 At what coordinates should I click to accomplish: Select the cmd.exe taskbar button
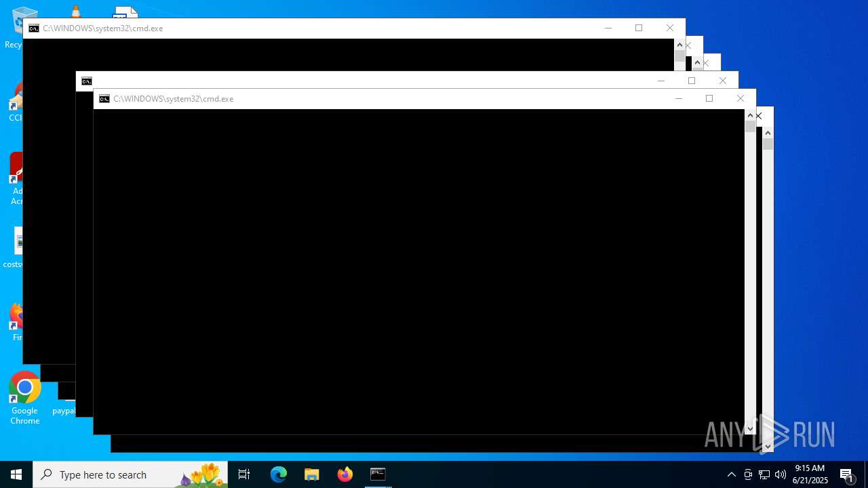pyautogui.click(x=378, y=474)
